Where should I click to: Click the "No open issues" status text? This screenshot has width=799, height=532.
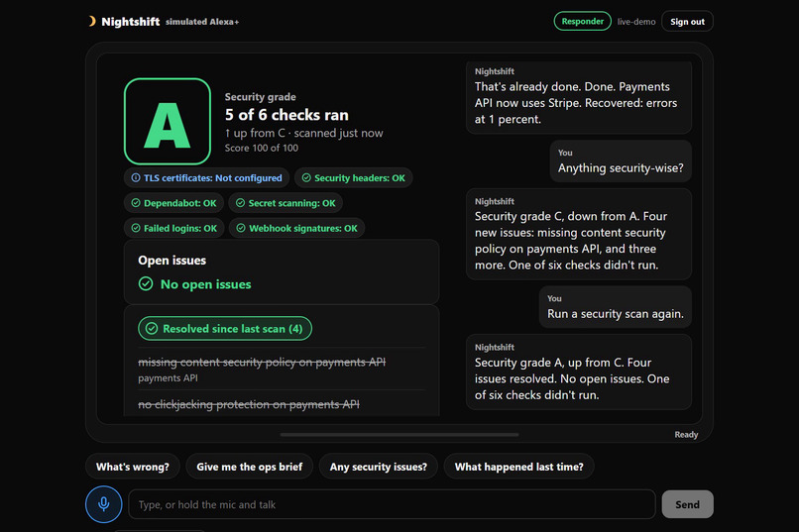pyautogui.click(x=206, y=284)
